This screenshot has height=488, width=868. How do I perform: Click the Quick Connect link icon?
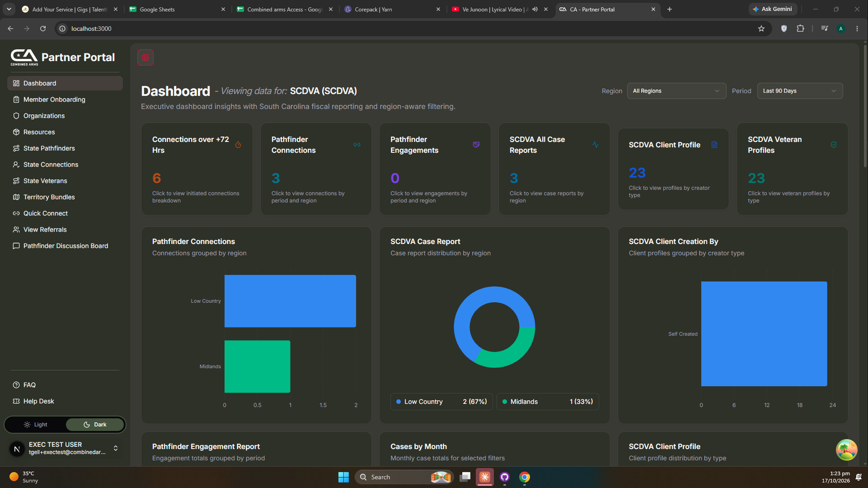(16, 214)
